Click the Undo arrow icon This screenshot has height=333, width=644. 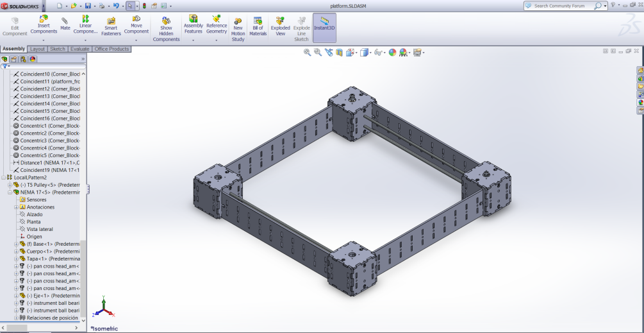coord(116,6)
